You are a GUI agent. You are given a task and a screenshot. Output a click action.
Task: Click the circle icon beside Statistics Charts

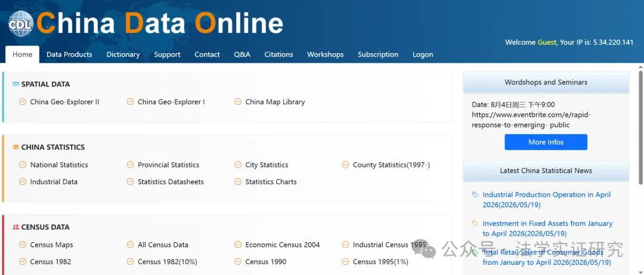(x=238, y=182)
